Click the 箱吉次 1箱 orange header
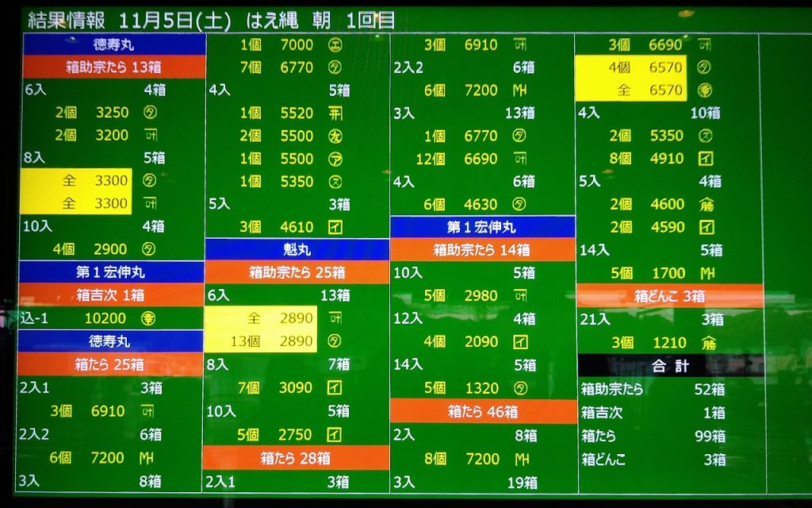This screenshot has width=812, height=508. point(111,295)
